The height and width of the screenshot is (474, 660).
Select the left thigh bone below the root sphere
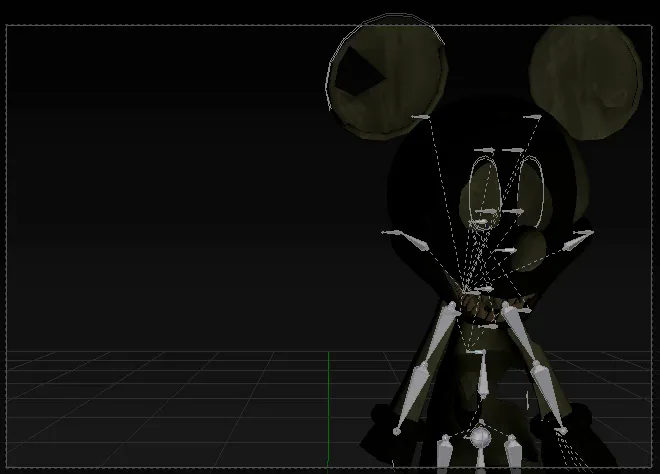pos(444,453)
